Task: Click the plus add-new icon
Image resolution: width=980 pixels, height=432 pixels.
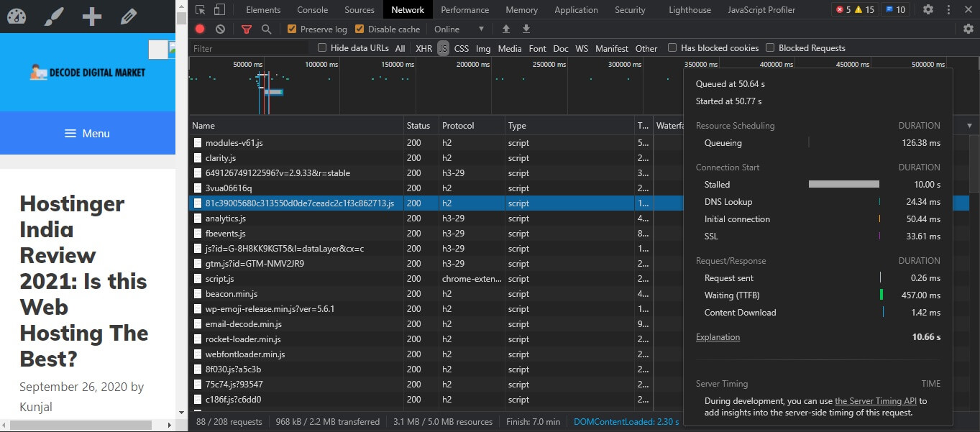Action: click(91, 16)
